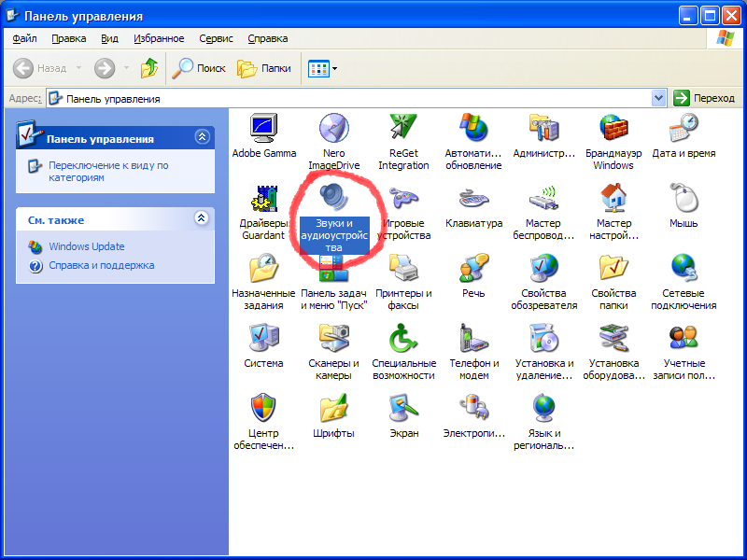Screen dimensions: 747x560
Task: Click the Переход go button
Action: (704, 98)
